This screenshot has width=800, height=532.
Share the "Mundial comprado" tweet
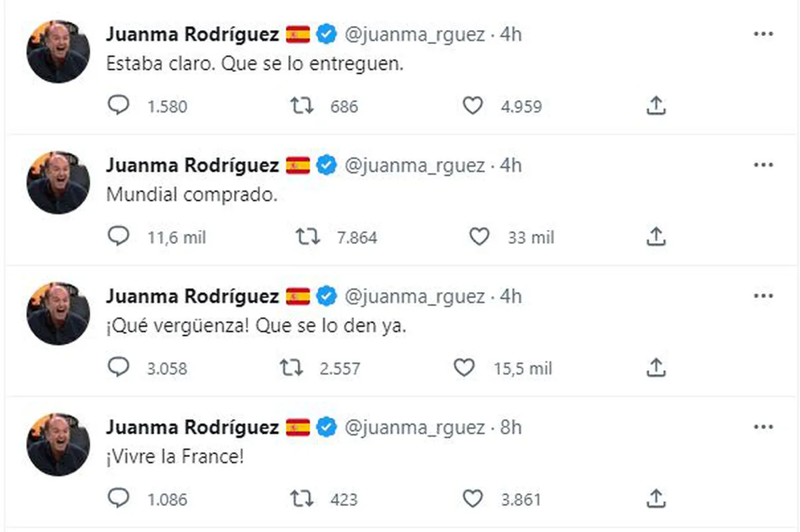click(x=657, y=236)
